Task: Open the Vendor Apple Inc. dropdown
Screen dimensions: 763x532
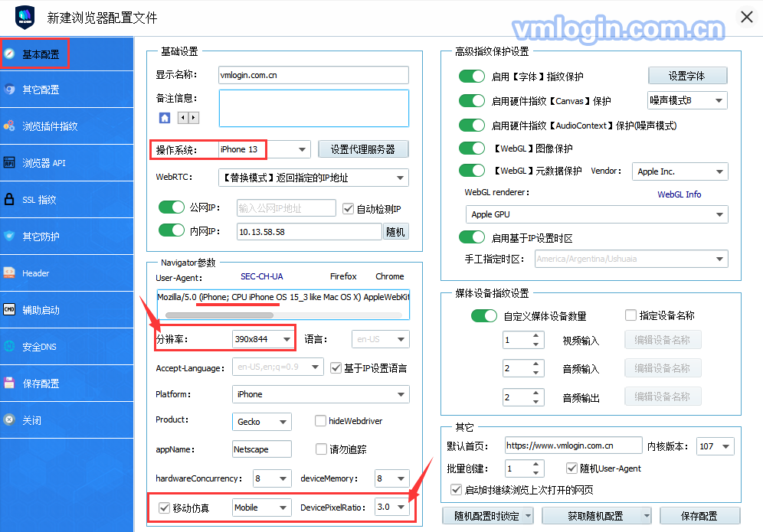Action: click(x=679, y=171)
